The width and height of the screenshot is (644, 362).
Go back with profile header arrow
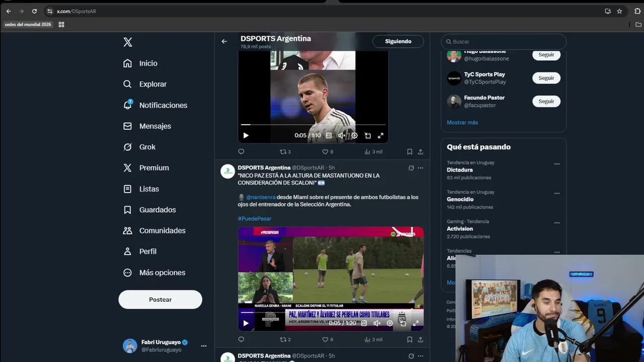click(x=224, y=41)
